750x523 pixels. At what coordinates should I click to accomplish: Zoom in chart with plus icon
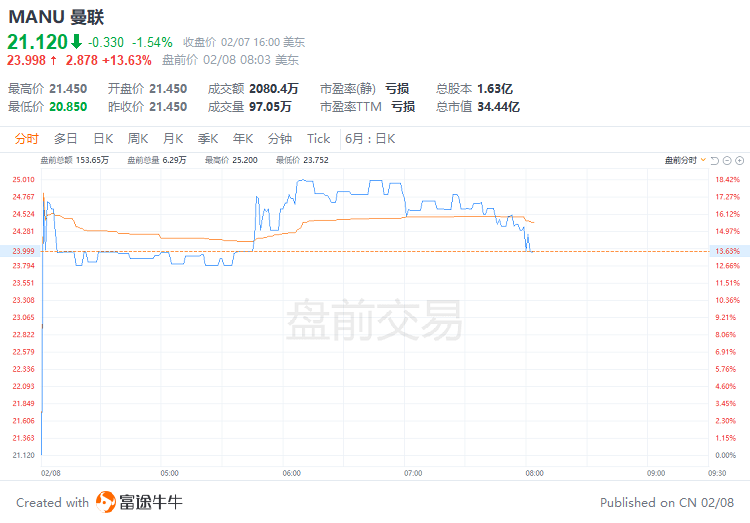739,161
